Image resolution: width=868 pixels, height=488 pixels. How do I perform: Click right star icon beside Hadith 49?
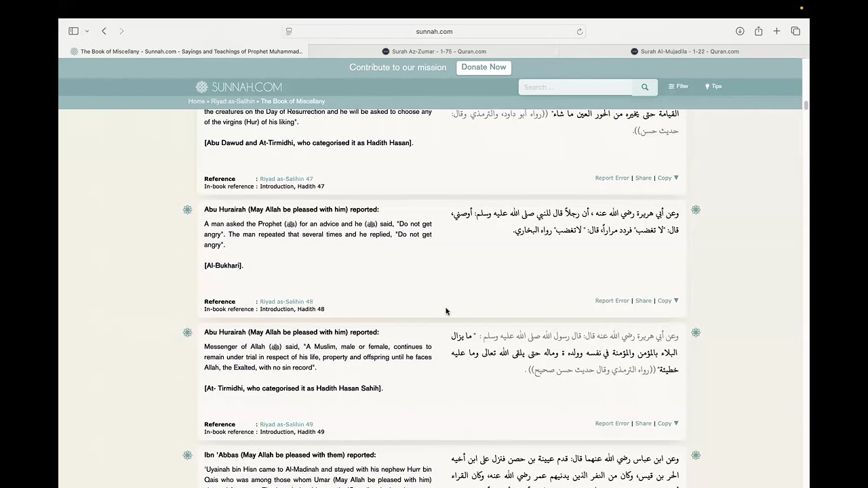click(x=696, y=333)
